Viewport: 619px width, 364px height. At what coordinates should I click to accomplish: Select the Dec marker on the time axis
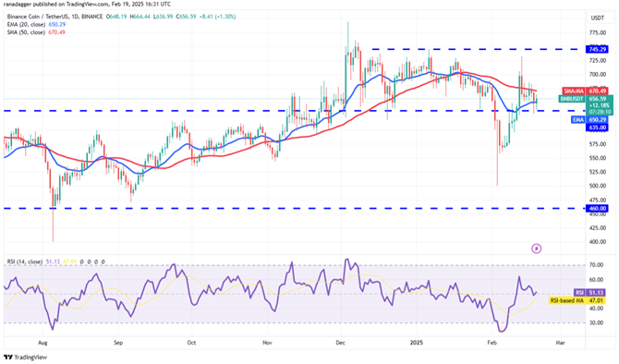[340, 343]
